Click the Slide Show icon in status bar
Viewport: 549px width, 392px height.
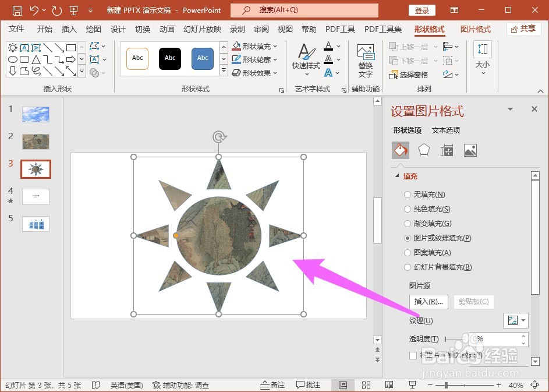tap(412, 385)
